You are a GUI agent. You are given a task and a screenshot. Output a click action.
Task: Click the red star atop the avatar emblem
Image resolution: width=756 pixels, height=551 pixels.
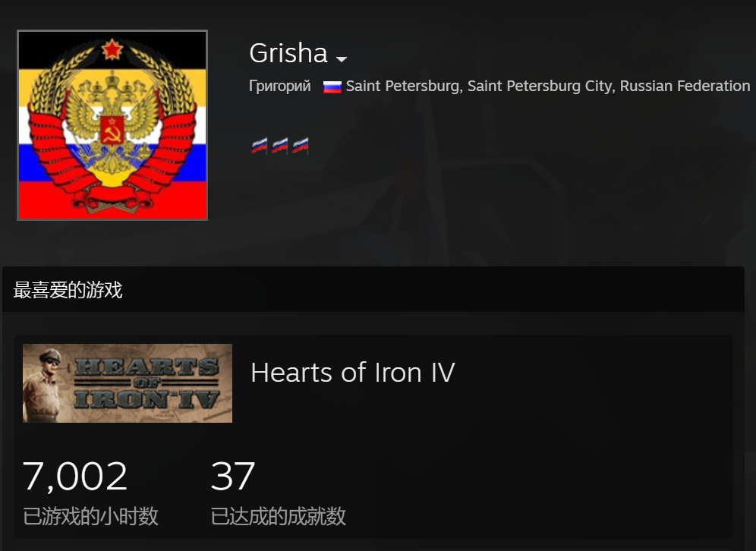point(112,49)
